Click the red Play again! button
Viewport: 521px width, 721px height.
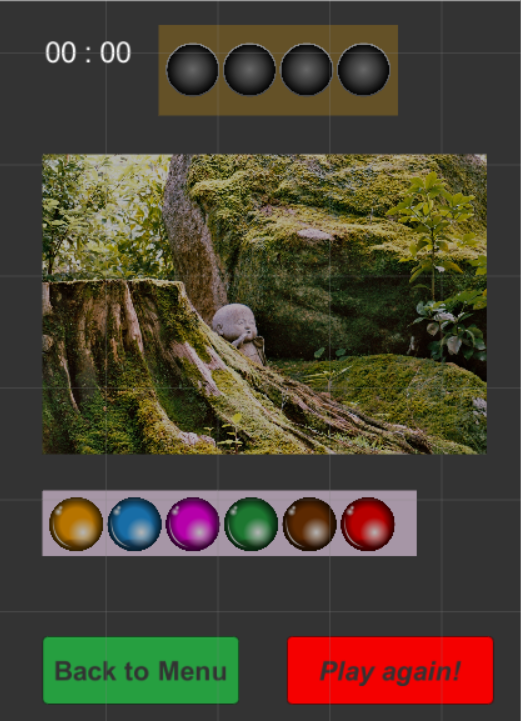click(390, 670)
